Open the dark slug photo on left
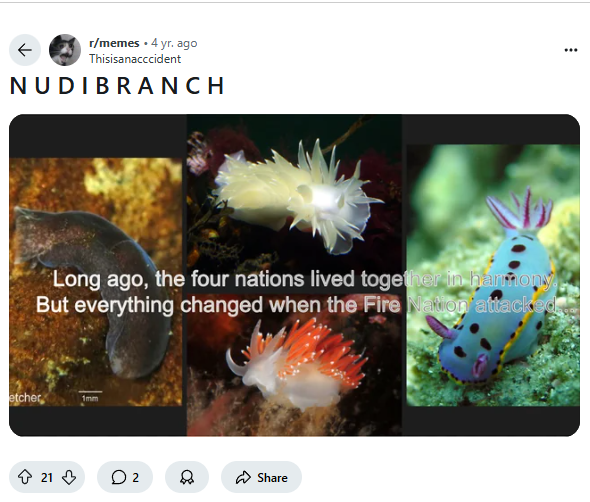Image resolution: width=590 pixels, height=502 pixels. pos(96,282)
